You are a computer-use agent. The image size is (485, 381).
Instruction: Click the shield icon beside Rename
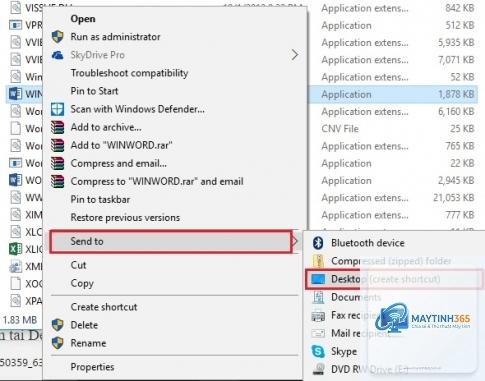pos(57,343)
